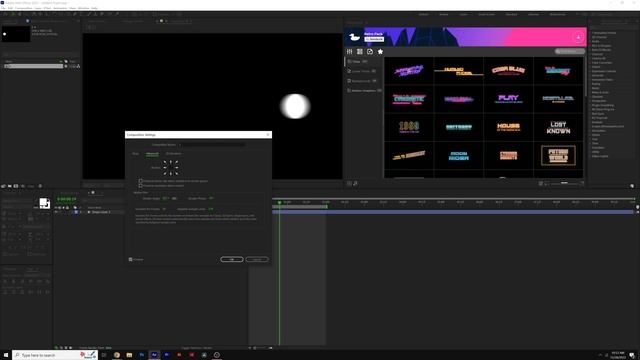
Task: Click Cancel in Composition Settings dialog
Action: point(257,259)
